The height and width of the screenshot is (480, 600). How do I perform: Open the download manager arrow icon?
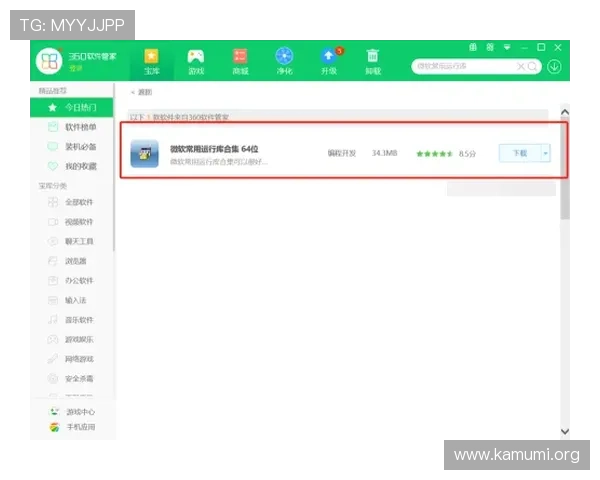554,67
